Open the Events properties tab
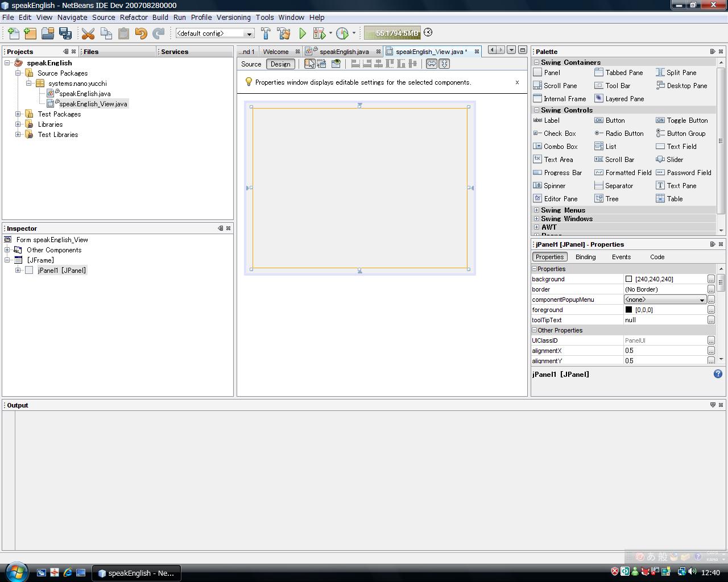Viewport: 728px width, 582px height. point(621,257)
